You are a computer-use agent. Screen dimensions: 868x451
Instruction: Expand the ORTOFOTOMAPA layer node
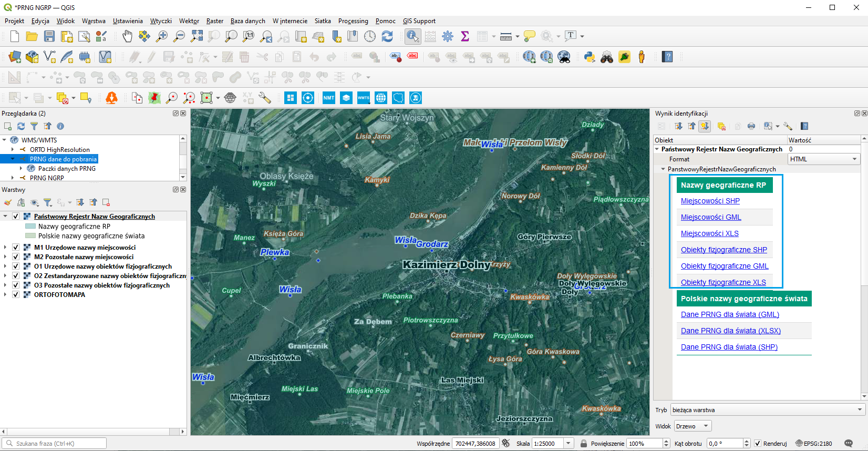pyautogui.click(x=5, y=294)
